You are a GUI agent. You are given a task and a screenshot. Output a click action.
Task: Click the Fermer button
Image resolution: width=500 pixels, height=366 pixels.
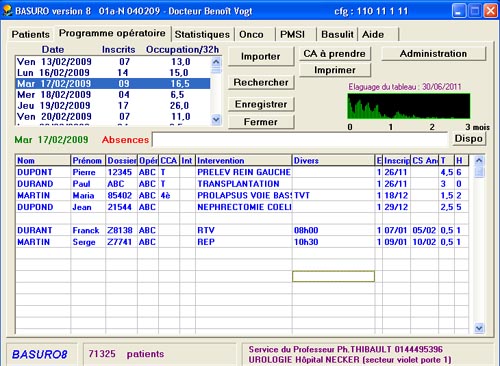tap(261, 122)
